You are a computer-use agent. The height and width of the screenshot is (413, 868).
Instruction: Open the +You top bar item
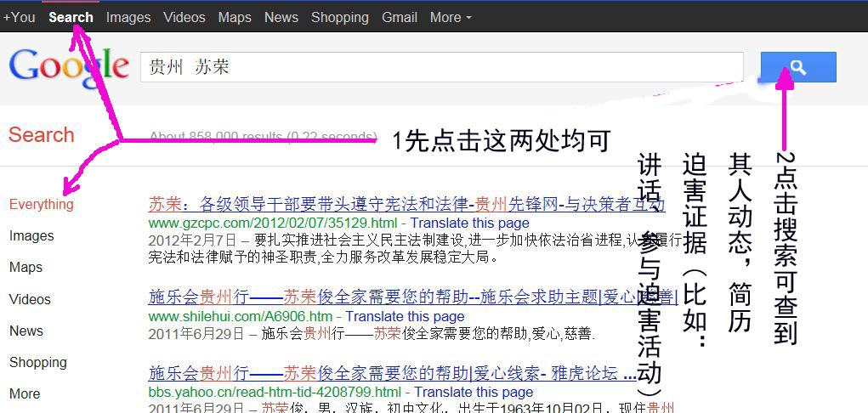[19, 17]
